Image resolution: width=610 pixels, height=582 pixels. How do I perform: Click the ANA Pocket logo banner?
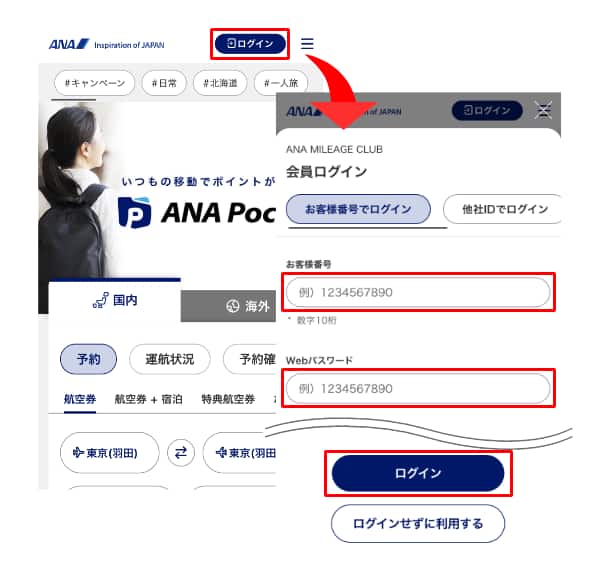198,212
